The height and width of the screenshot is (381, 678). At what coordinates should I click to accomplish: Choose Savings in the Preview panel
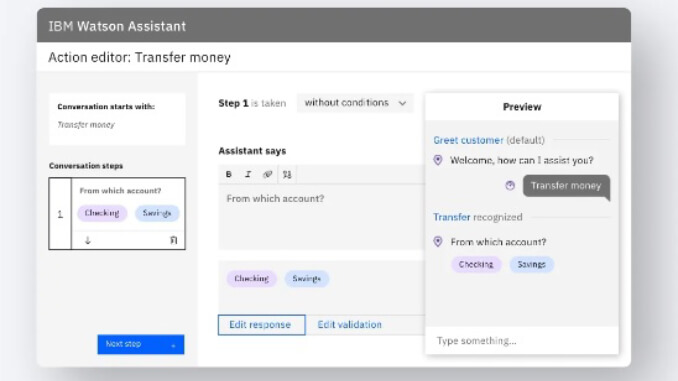(531, 264)
